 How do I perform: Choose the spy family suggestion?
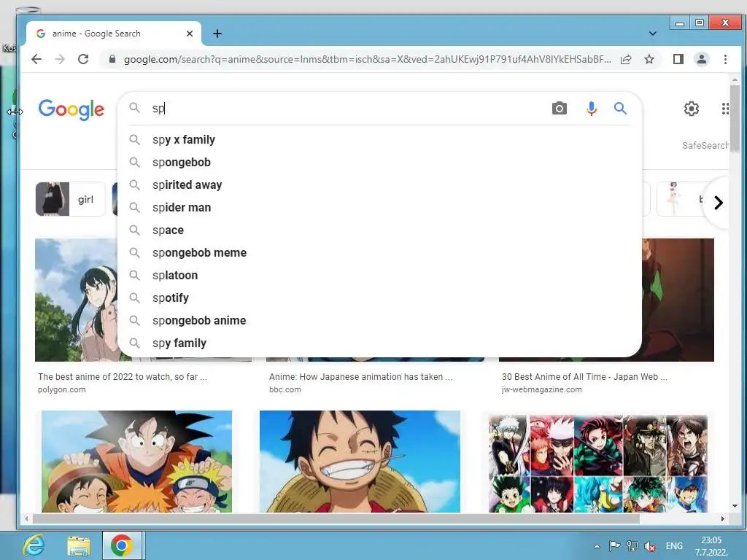coord(379,343)
